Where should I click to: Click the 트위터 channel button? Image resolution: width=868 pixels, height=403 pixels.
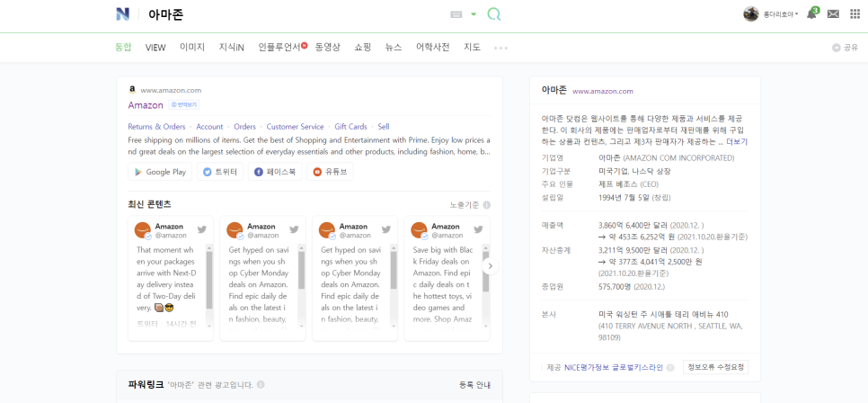[220, 172]
